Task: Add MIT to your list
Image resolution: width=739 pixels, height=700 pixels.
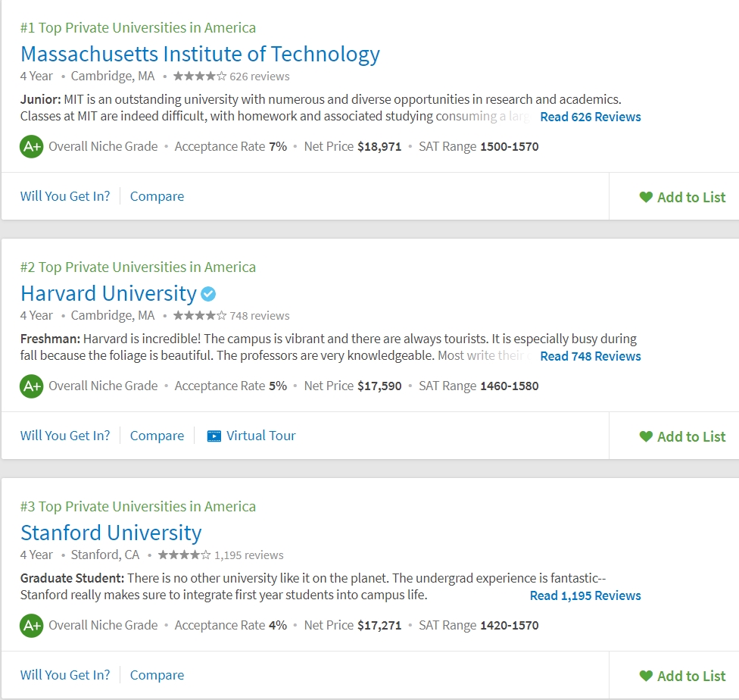Action: [x=682, y=197]
